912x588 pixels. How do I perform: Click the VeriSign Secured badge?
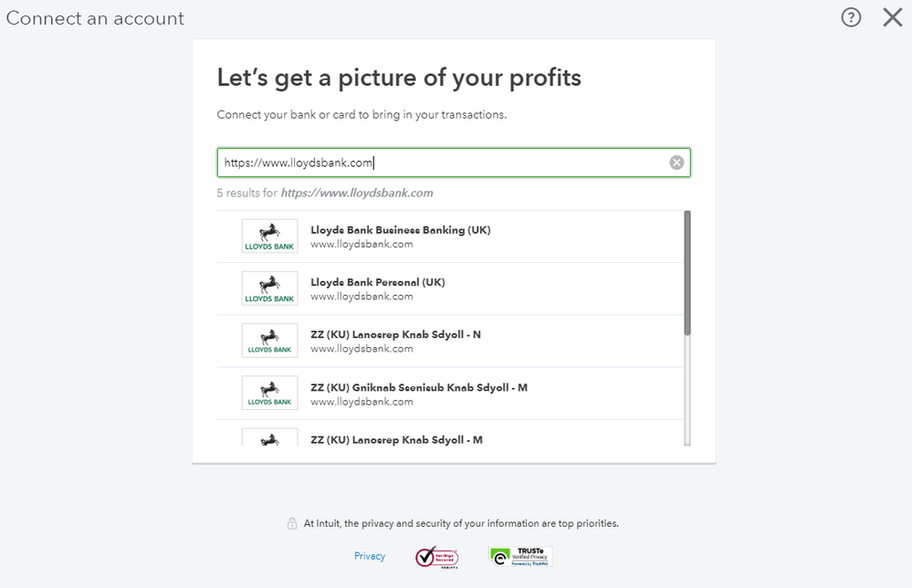tap(436, 557)
